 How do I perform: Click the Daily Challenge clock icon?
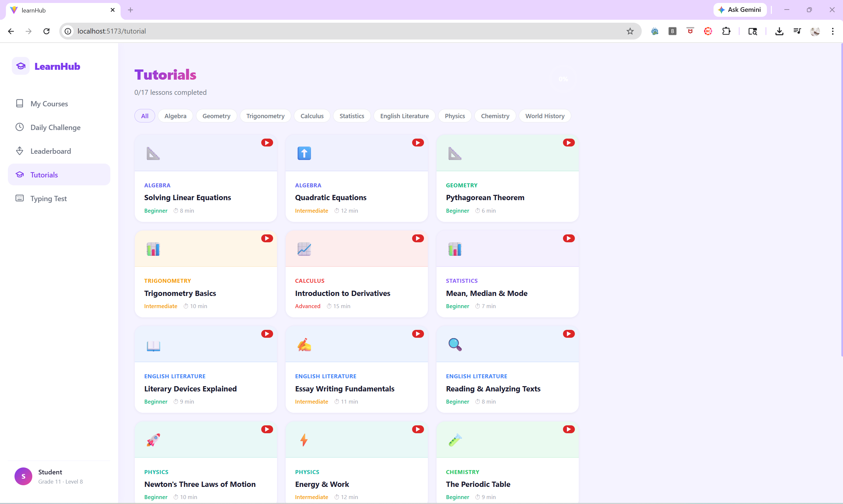point(20,127)
